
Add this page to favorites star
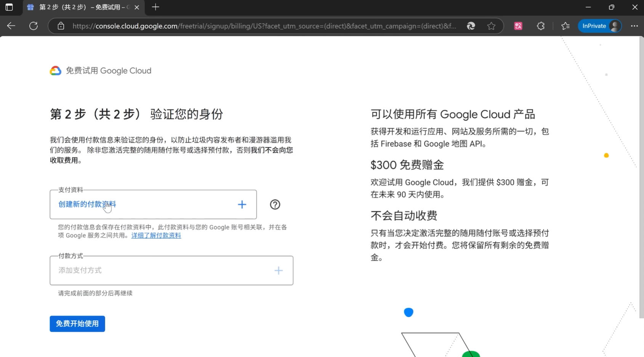pyautogui.click(x=491, y=26)
